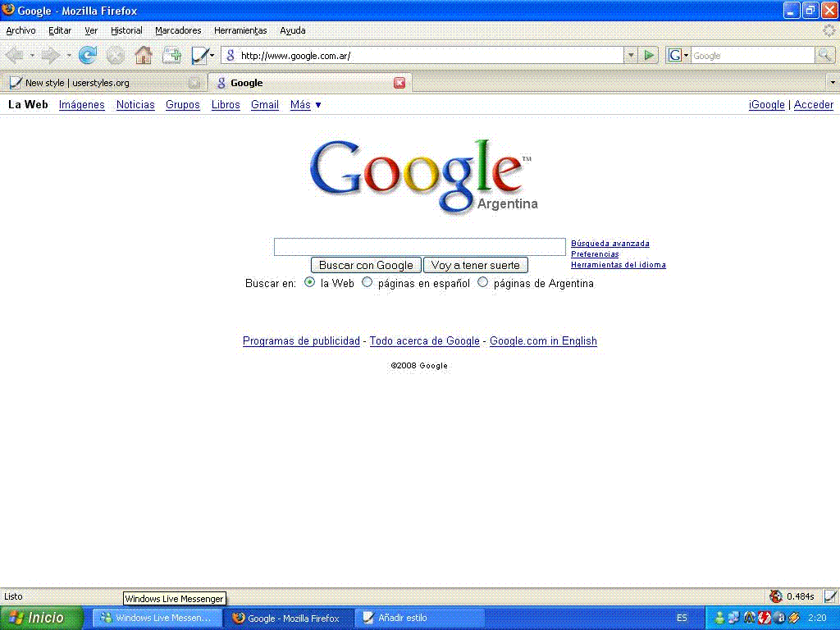Click the network computers tray icon
This screenshot has width=840, height=630.
point(734,618)
